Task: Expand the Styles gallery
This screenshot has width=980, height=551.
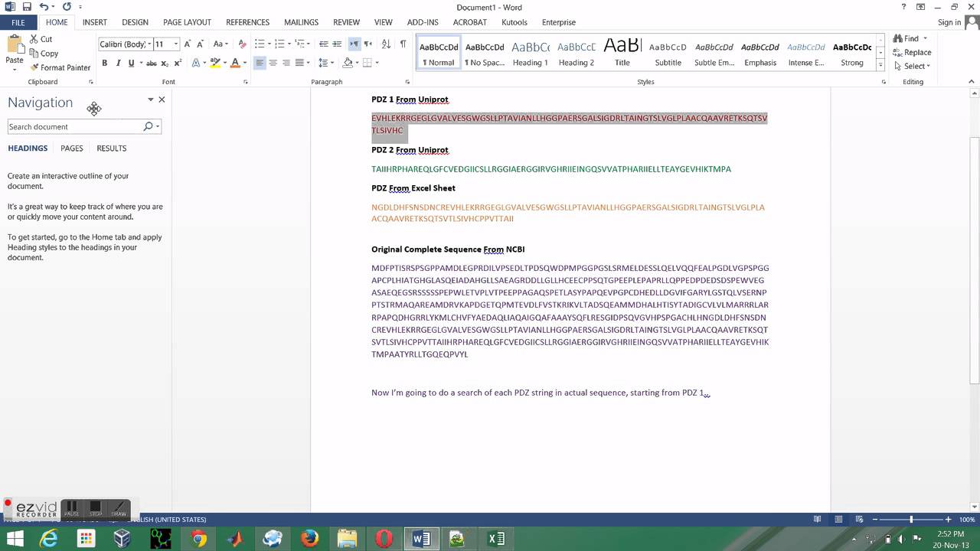Action: coord(880,65)
